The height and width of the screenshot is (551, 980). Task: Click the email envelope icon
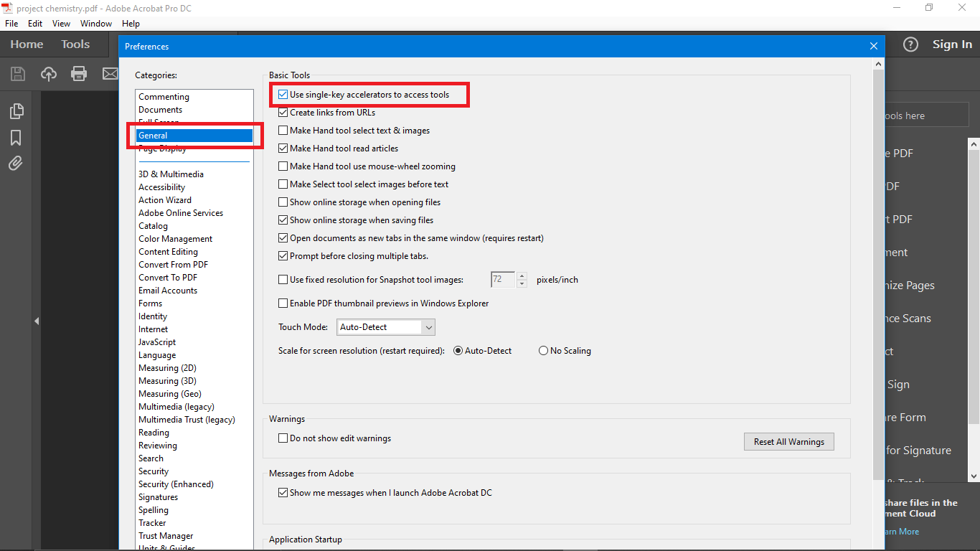110,74
